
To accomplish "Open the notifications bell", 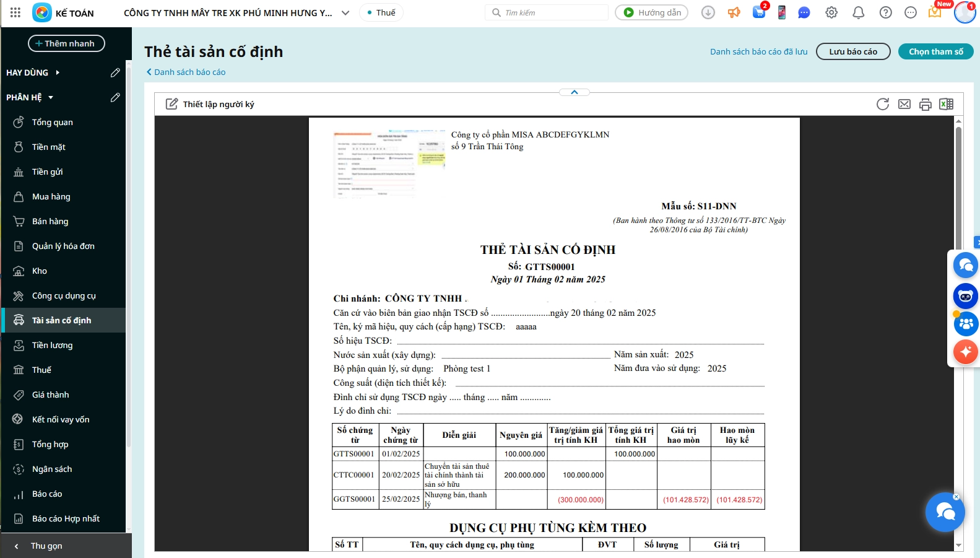I will click(x=859, y=12).
